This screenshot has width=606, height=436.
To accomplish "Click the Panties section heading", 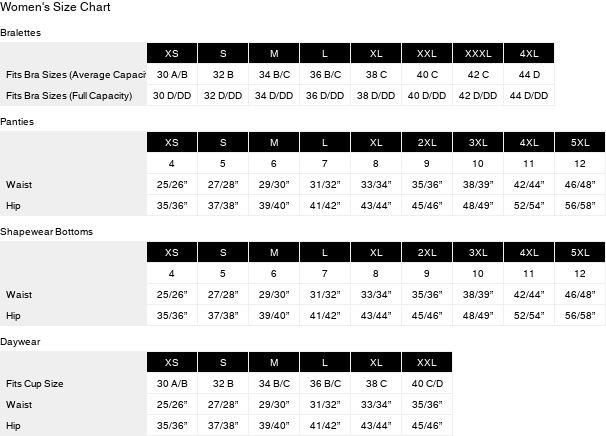I will [20, 121].
